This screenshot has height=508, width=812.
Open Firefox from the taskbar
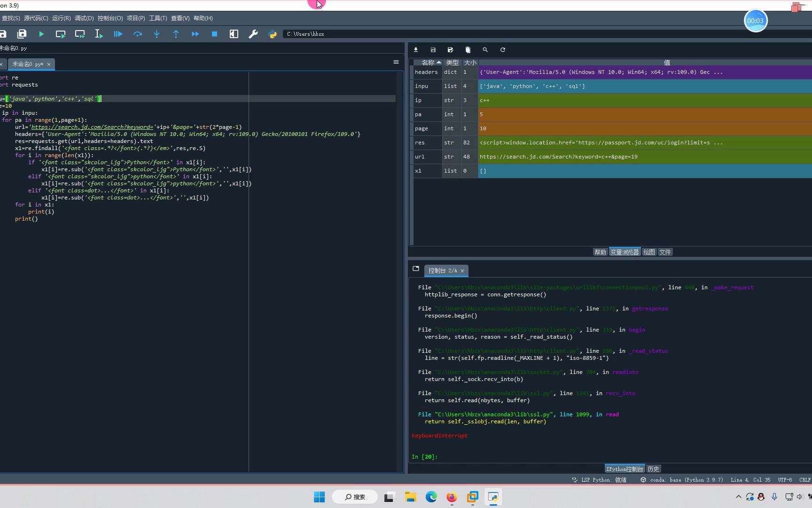(452, 497)
